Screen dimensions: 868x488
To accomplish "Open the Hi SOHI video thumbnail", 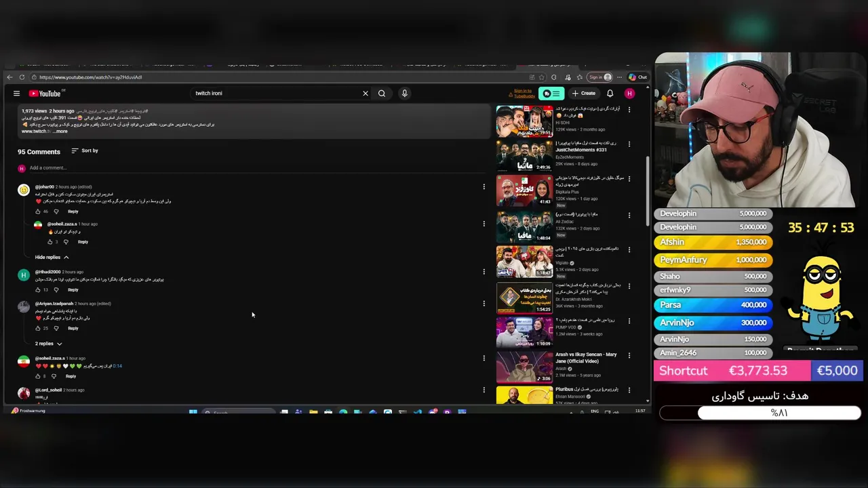I will coord(524,122).
